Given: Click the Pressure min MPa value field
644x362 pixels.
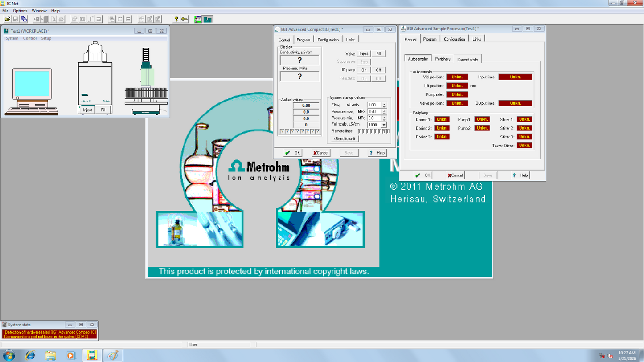Looking at the screenshot, I should coord(374,118).
